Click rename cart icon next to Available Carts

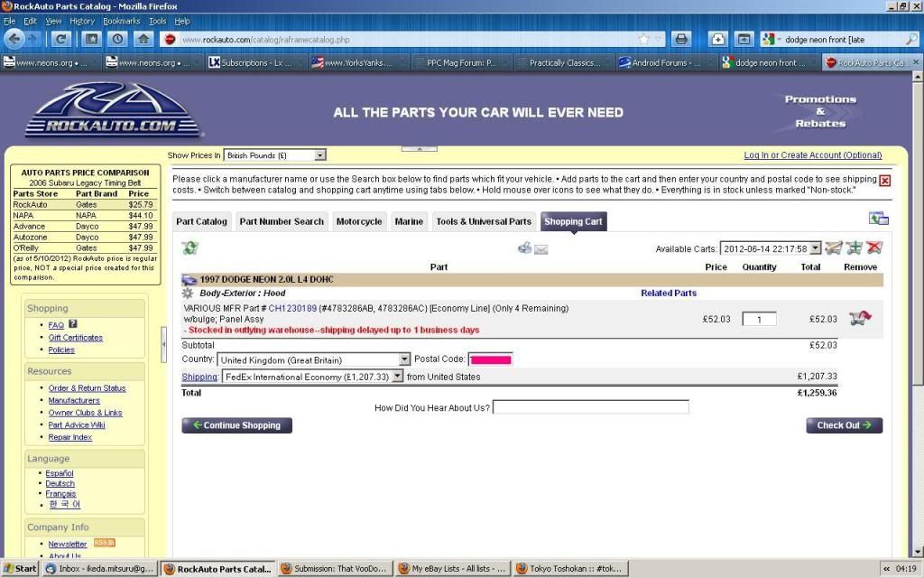834,248
